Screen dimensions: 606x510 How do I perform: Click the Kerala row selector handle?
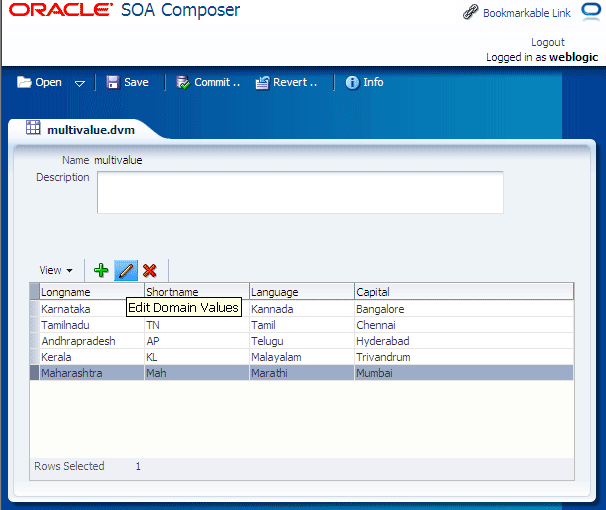(x=34, y=357)
